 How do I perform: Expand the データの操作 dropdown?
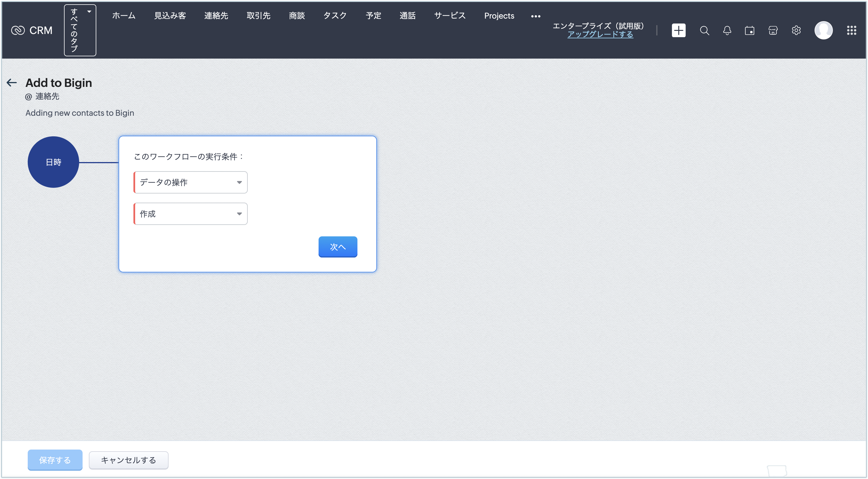(190, 182)
